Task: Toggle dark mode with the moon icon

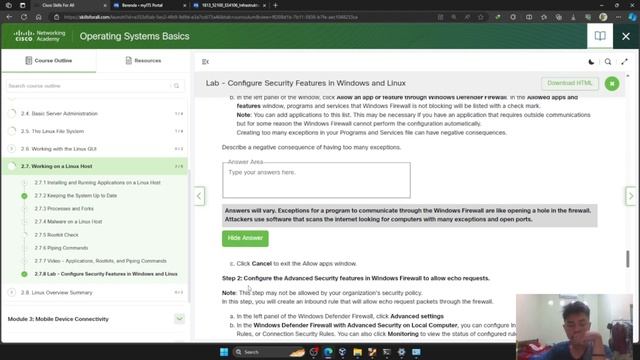Action: click(591, 62)
